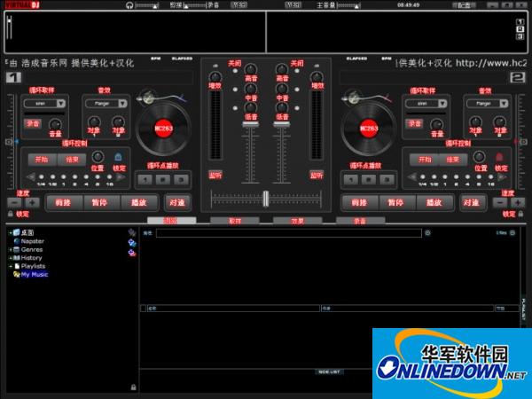Click the deck 2 number badge

(x=518, y=77)
